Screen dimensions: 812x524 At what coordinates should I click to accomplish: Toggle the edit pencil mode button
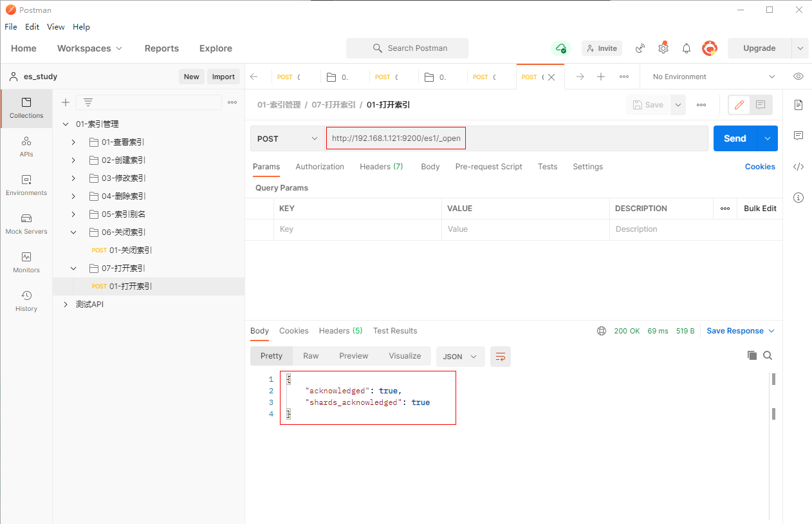click(739, 105)
